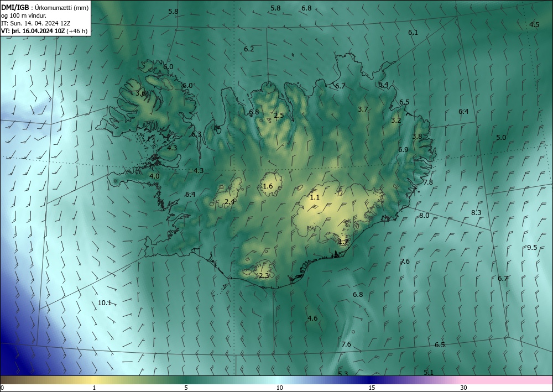Click the 1.6 value on Hofsjökull glacier

(x=268, y=186)
